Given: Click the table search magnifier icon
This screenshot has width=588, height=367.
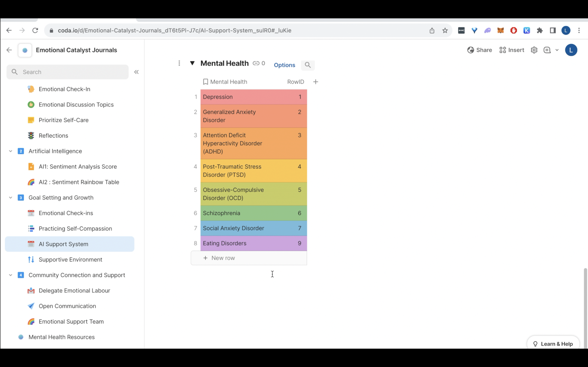Looking at the screenshot, I should (308, 65).
